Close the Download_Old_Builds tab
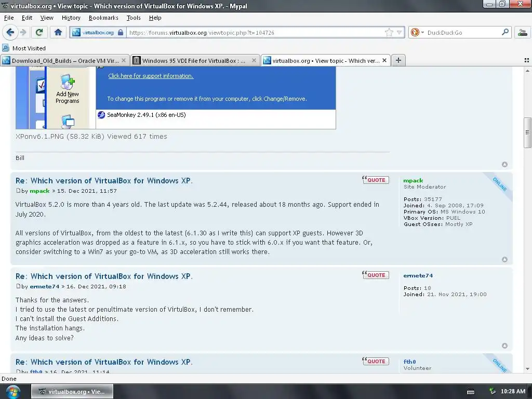The image size is (532, 399). point(124,60)
